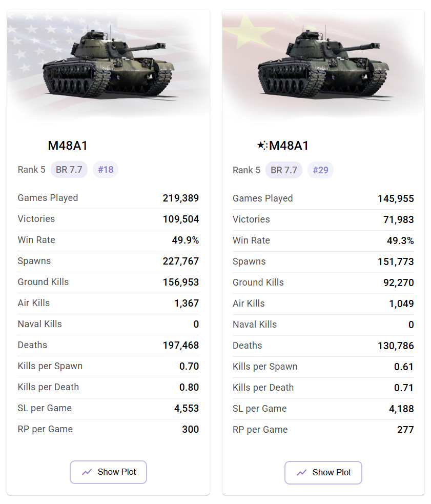The width and height of the screenshot is (431, 504).
Task: Click the Rank 5 label next to #18
Action: point(31,170)
